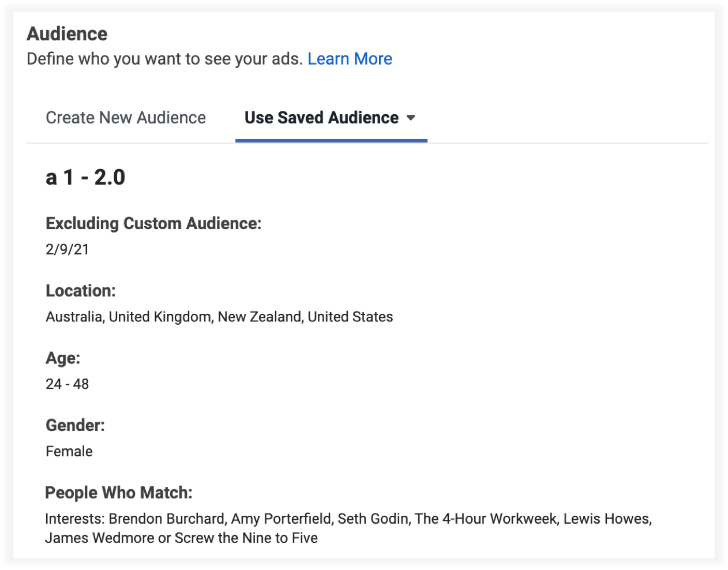Click The 4-Hour Workweek interest
The width and height of the screenshot is (728, 570).
[486, 519]
